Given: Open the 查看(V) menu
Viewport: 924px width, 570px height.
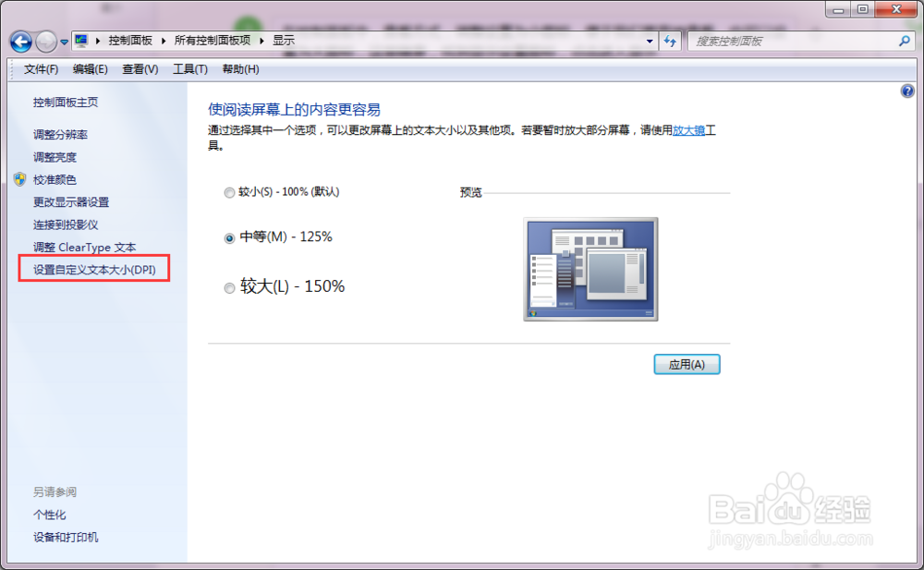Looking at the screenshot, I should [x=139, y=68].
